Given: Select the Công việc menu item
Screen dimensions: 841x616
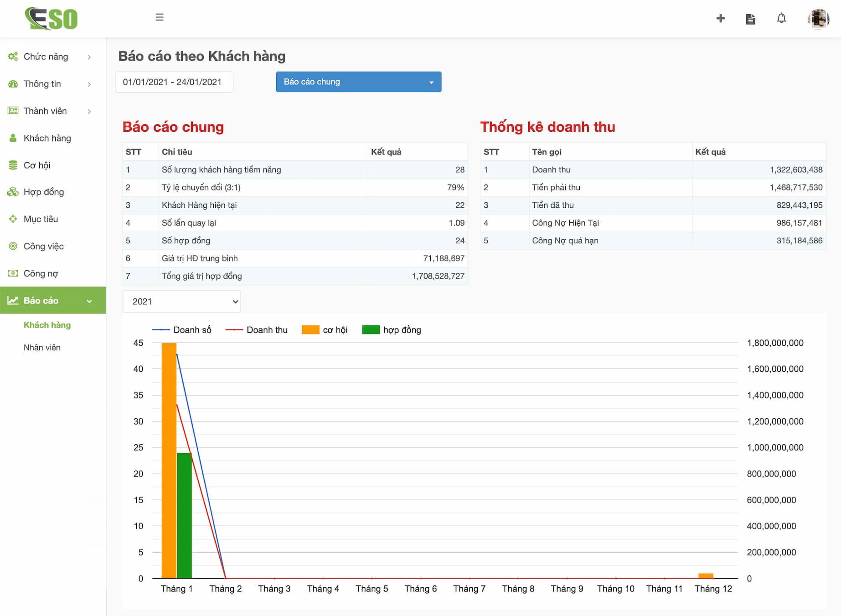Looking at the screenshot, I should [x=44, y=246].
